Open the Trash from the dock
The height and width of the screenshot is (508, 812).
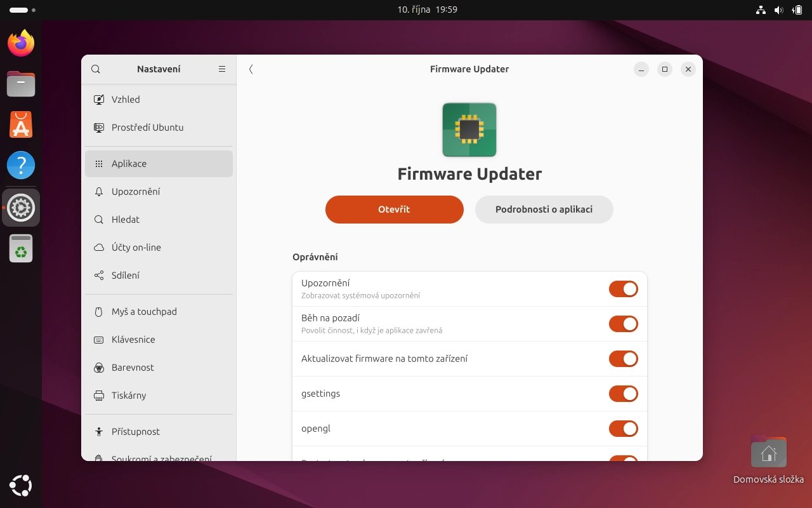coord(21,248)
